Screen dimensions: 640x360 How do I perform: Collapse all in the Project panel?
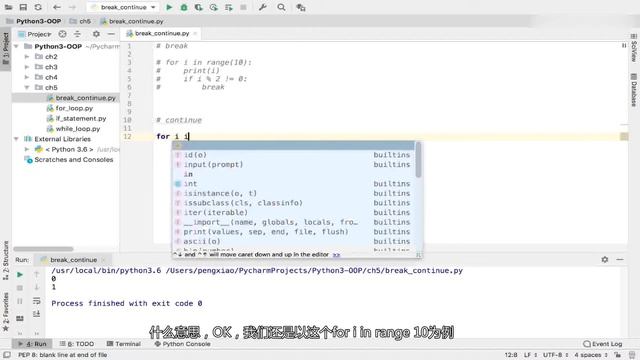point(77,34)
